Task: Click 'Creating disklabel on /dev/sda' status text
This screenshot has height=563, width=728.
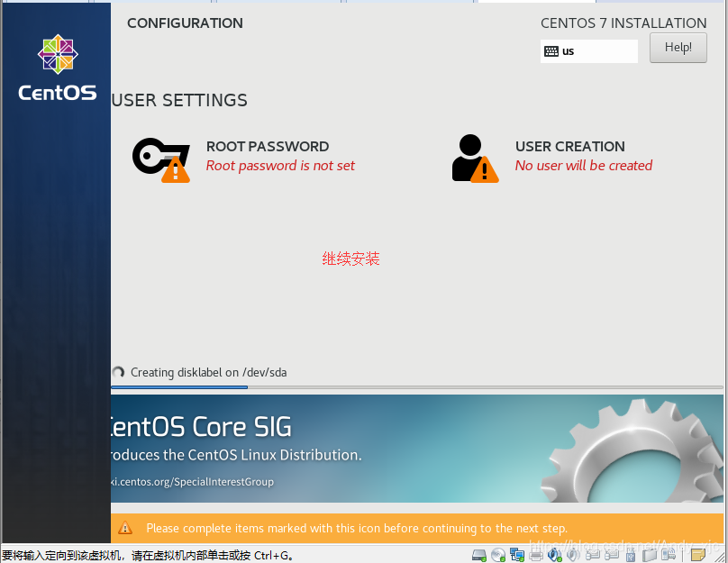Action: click(x=208, y=373)
